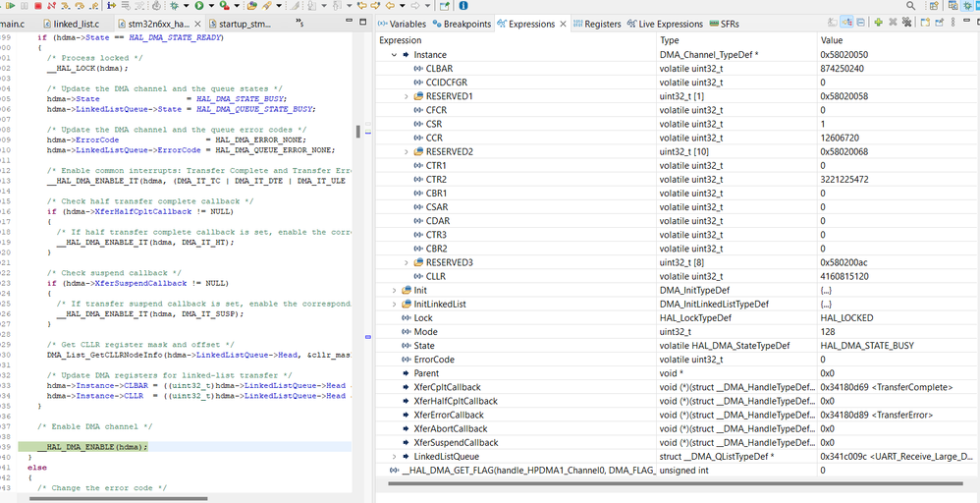
Task: Expand the LinkedListQueue pointer
Action: click(394, 456)
